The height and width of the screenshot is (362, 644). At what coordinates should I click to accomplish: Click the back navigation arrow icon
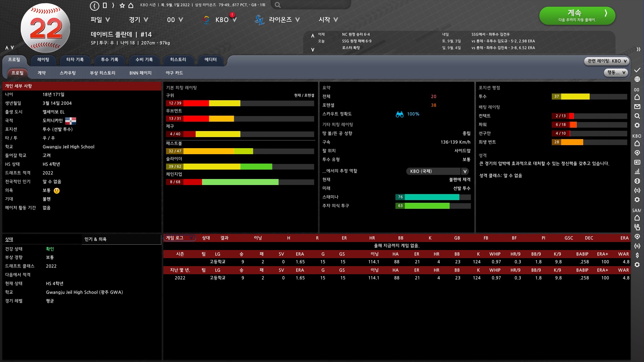tap(95, 5)
